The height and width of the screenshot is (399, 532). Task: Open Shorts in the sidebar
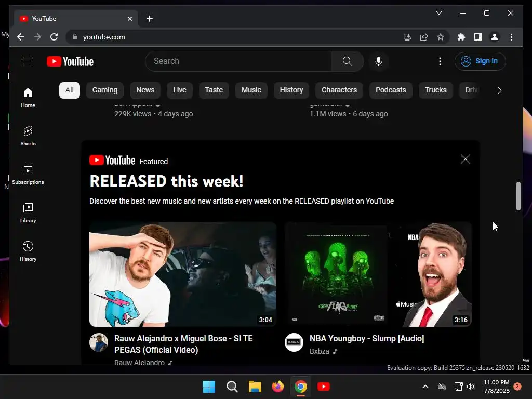click(28, 136)
